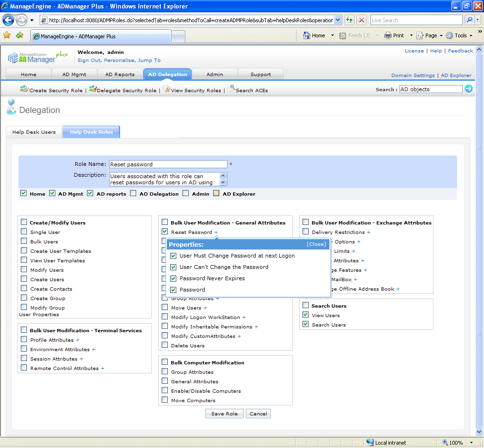Expand Modify Inheritable Permissions plus icon
Screen dimensions: 484x448
pyautogui.click(x=256, y=327)
